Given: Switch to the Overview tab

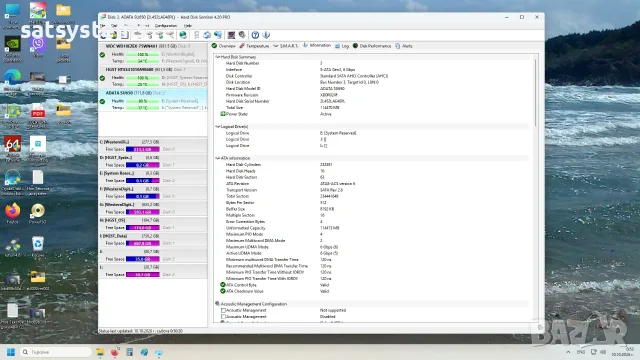Looking at the screenshot, I should coord(224,46).
